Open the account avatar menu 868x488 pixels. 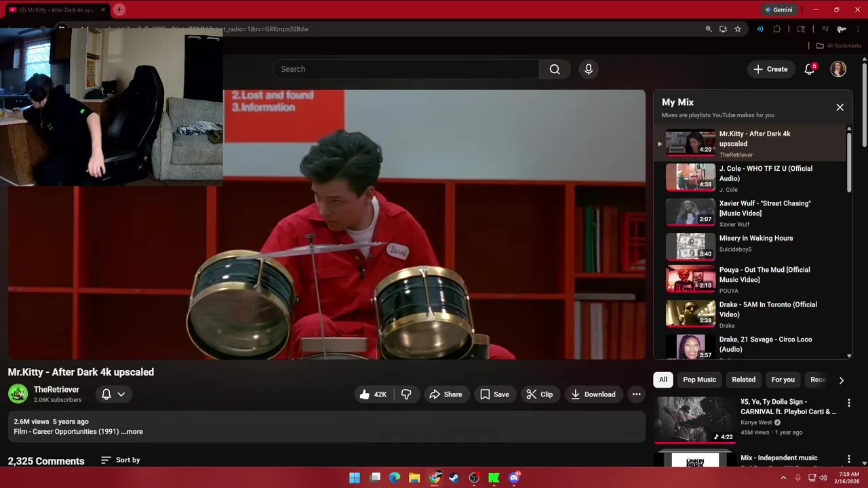pos(838,69)
